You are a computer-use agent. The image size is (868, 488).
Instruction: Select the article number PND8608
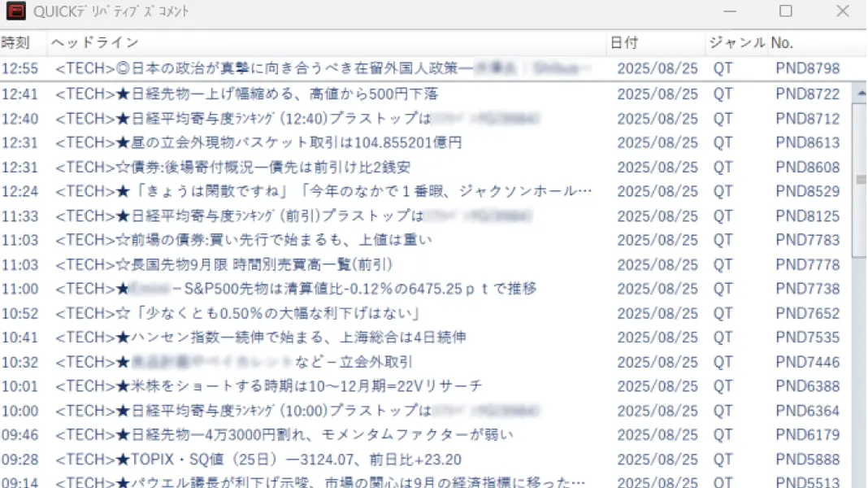pos(808,167)
